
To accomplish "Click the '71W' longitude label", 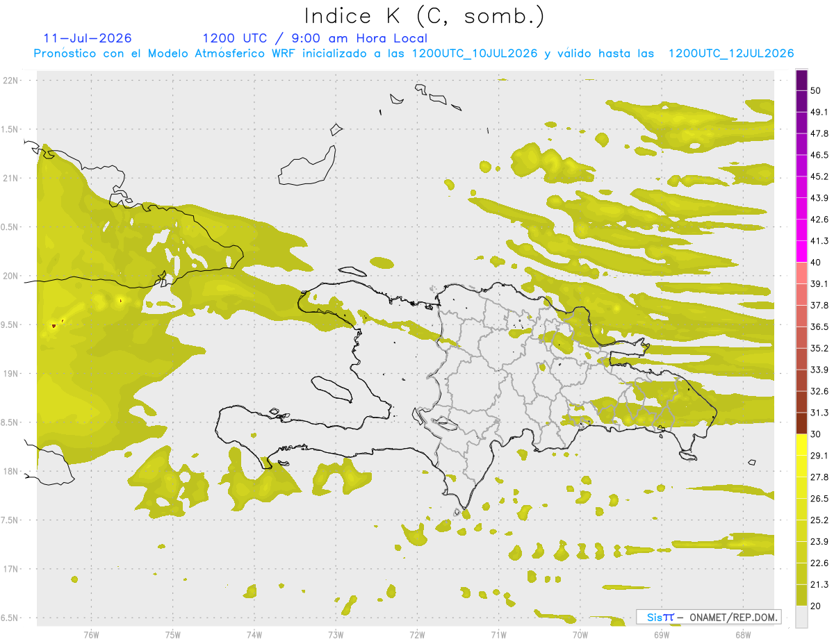I will click(x=498, y=635).
